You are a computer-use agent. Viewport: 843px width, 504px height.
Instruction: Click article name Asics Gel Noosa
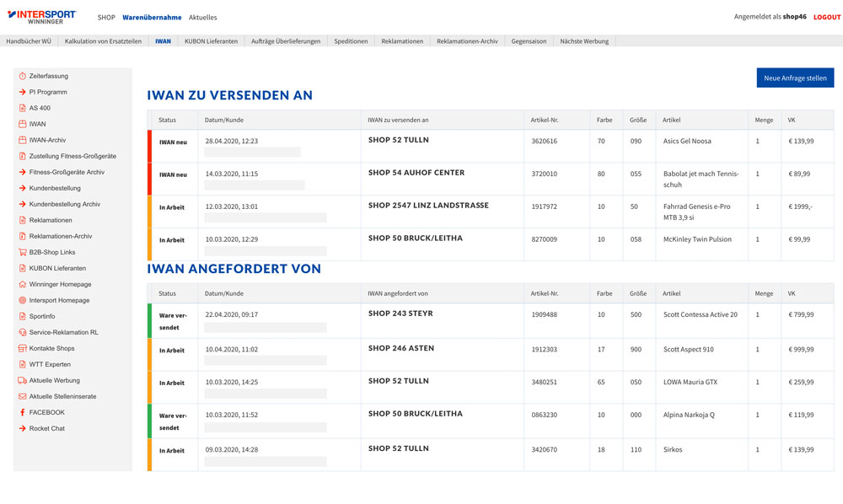coord(687,141)
